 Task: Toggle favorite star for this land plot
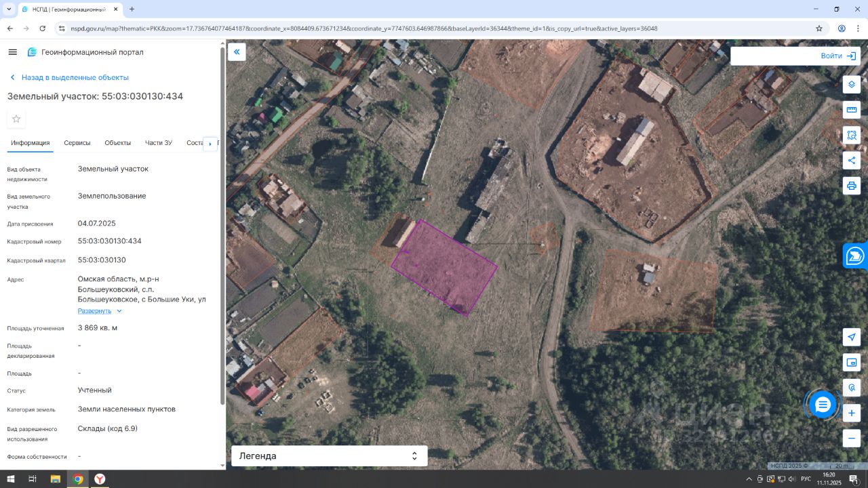click(16, 119)
